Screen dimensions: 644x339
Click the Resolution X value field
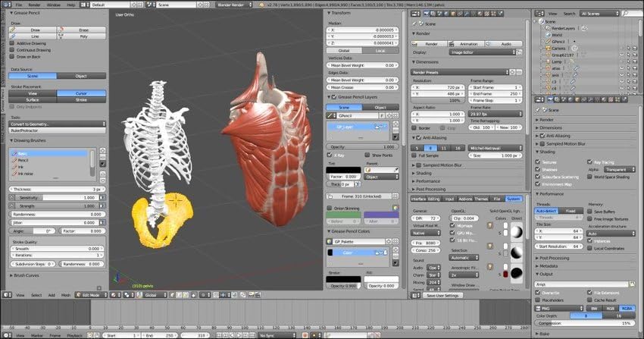click(x=438, y=87)
